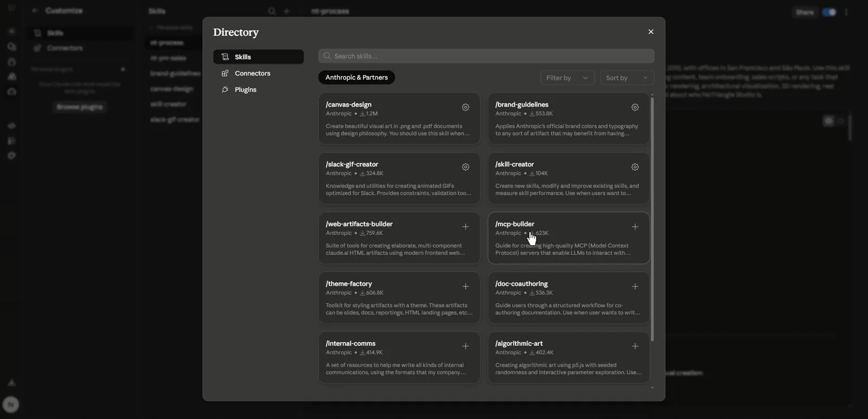The height and width of the screenshot is (419, 868).
Task: Add the algorithmic-art skill with plus icon
Action: [x=635, y=346]
